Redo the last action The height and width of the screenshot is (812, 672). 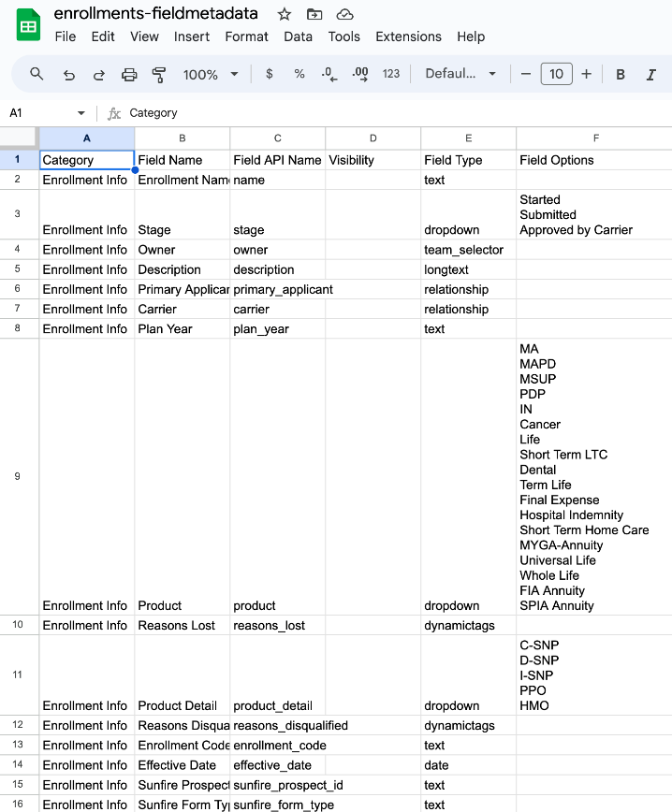pos(98,75)
